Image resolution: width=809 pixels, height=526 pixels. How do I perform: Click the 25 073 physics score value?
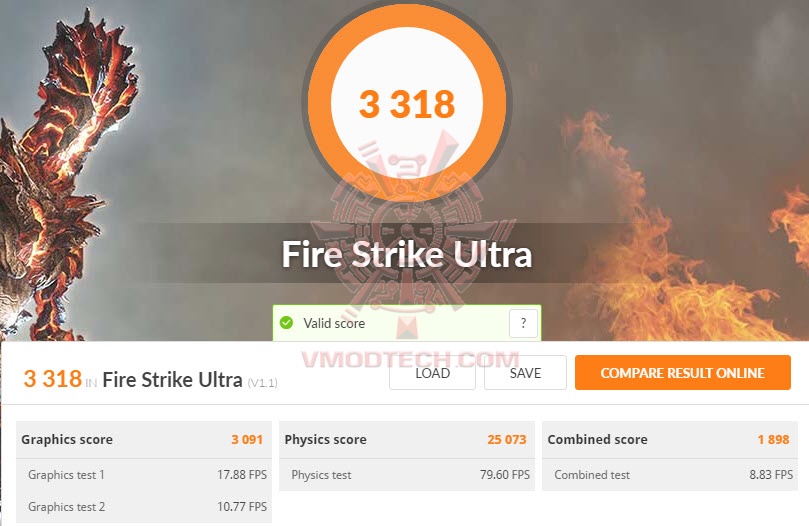pos(507,440)
